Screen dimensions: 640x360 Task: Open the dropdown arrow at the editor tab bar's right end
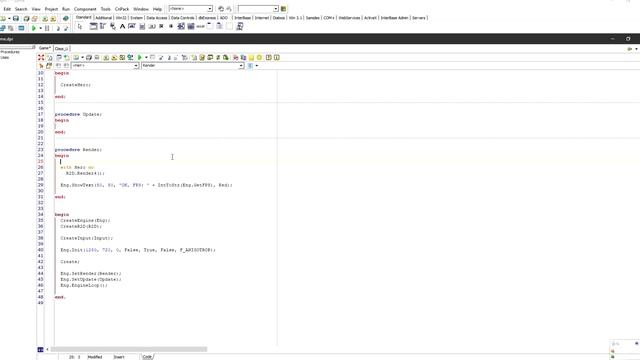click(636, 49)
